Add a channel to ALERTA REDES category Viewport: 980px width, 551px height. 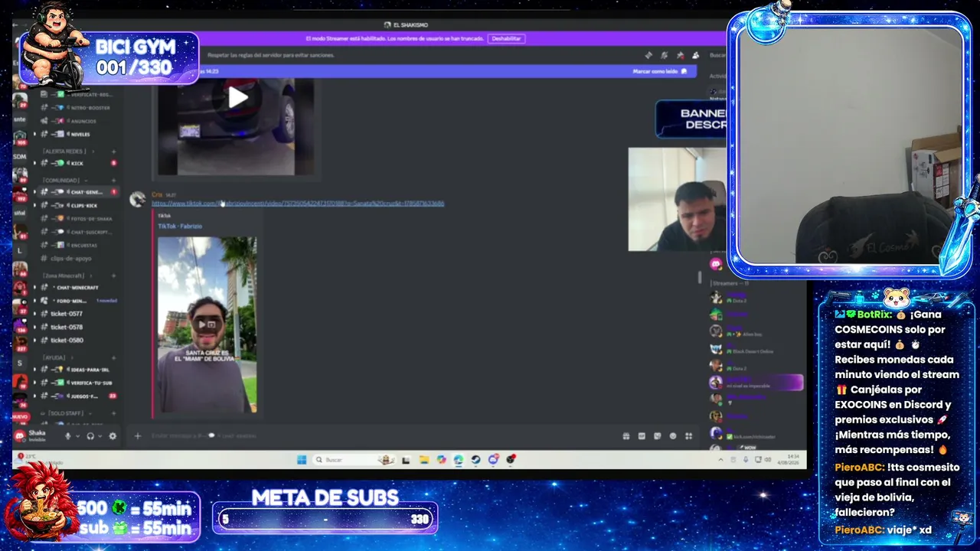pyautogui.click(x=114, y=152)
